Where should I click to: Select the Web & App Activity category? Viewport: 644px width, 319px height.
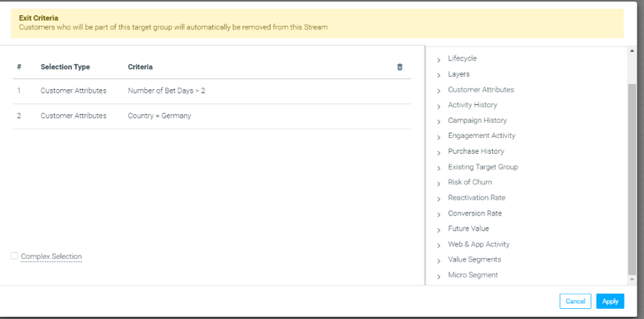coord(479,244)
